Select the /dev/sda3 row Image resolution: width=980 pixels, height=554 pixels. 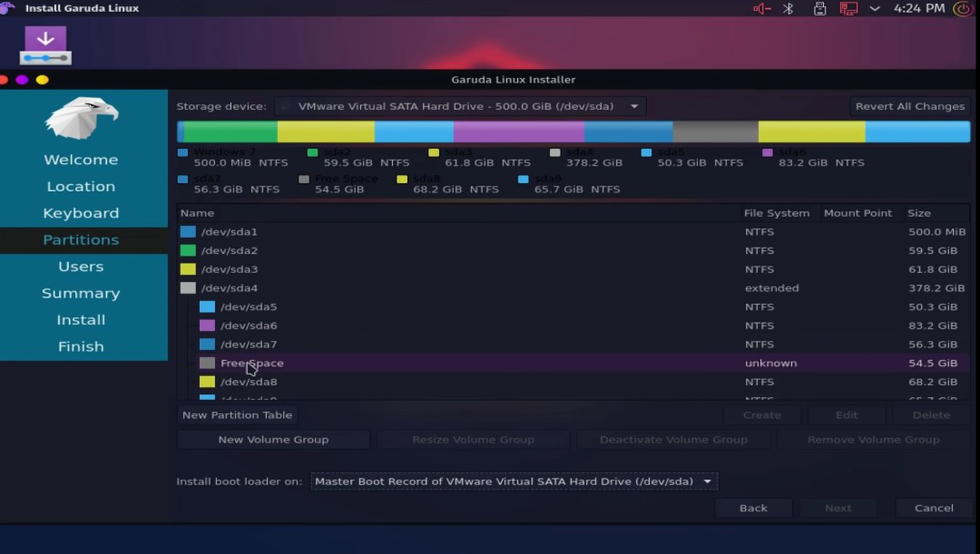click(573, 269)
